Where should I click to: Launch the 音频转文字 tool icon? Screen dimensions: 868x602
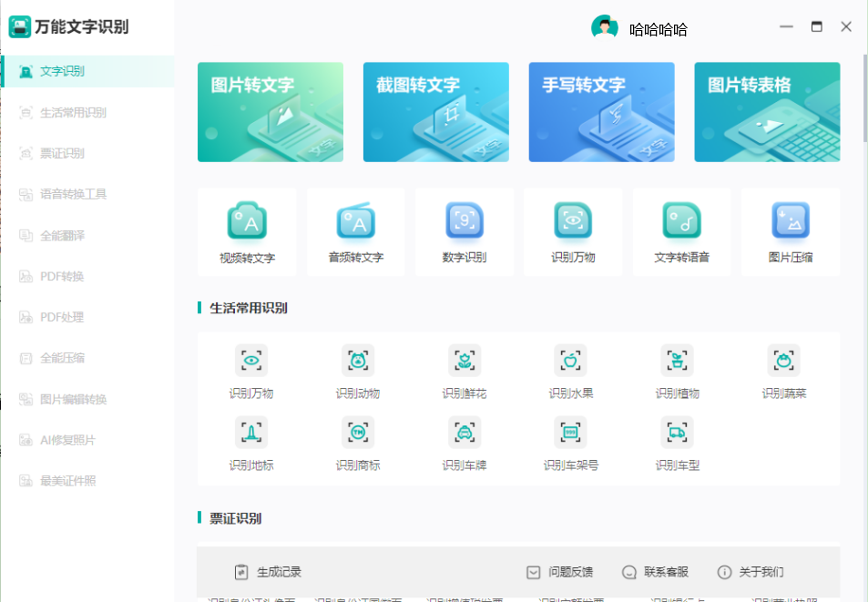355,220
